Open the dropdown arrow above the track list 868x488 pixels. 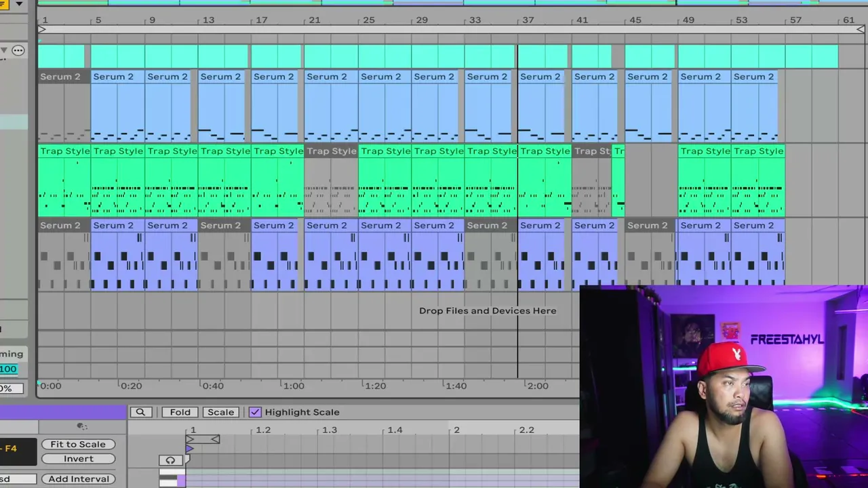tap(19, 4)
